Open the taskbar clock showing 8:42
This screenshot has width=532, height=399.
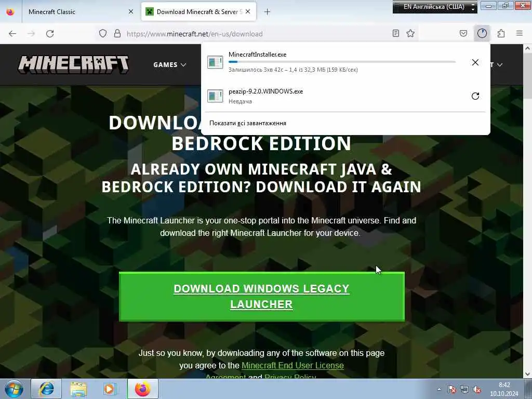[504, 389]
